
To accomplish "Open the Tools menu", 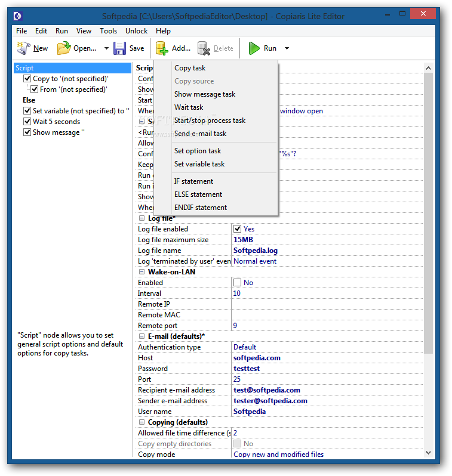I will (x=108, y=31).
